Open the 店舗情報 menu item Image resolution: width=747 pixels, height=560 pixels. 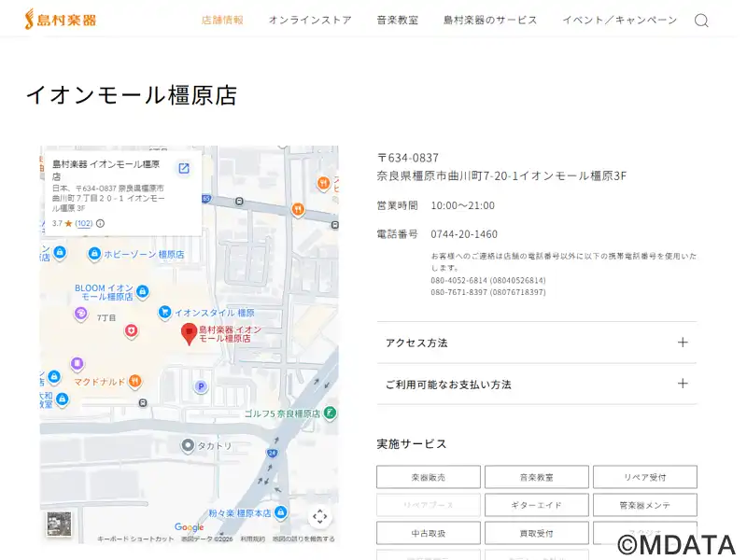point(222,21)
